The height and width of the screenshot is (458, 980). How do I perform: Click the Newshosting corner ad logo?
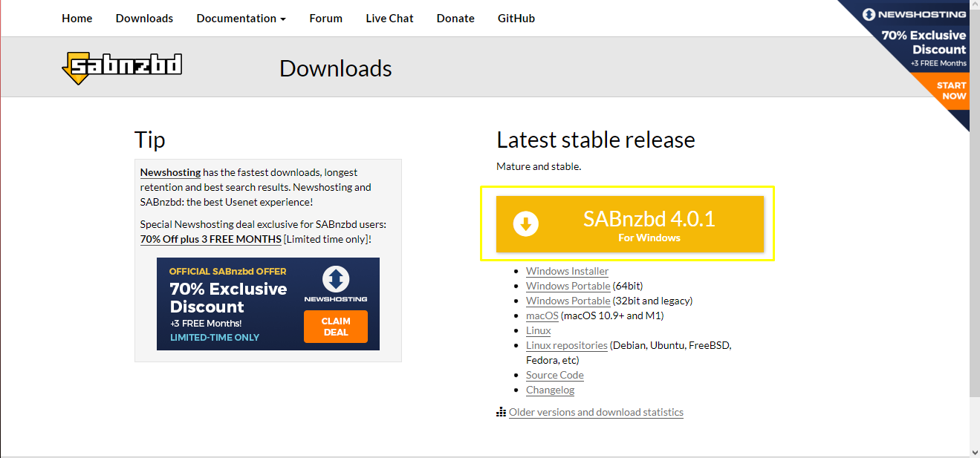913,15
